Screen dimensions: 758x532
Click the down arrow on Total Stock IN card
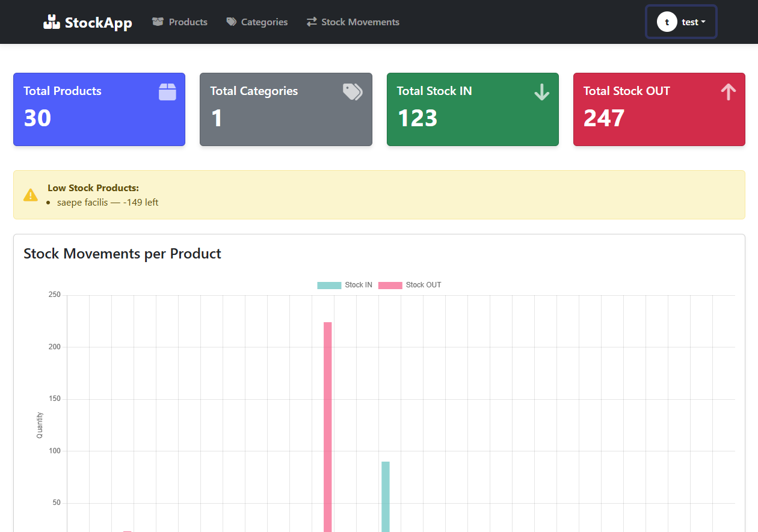click(x=542, y=92)
